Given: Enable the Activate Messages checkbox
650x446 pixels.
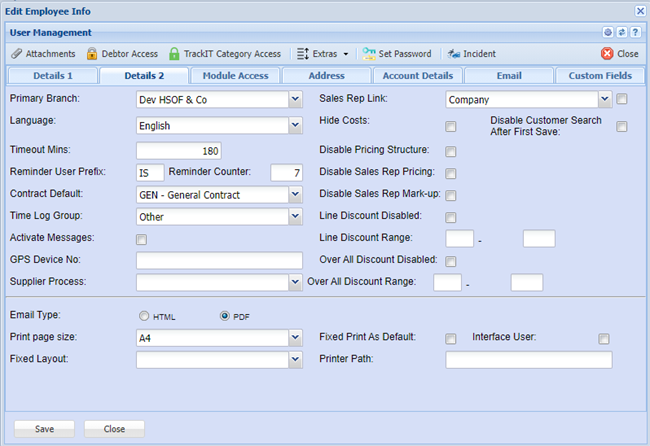Looking at the screenshot, I should click(141, 239).
